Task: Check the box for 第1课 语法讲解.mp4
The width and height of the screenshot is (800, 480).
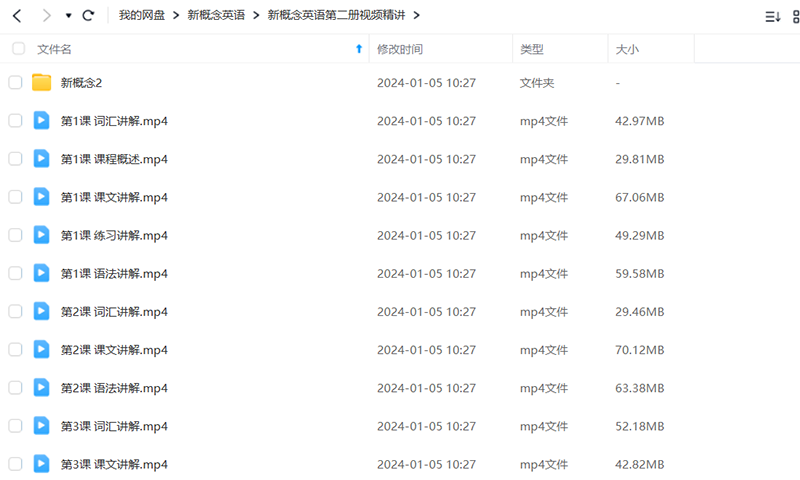Action: tap(15, 273)
